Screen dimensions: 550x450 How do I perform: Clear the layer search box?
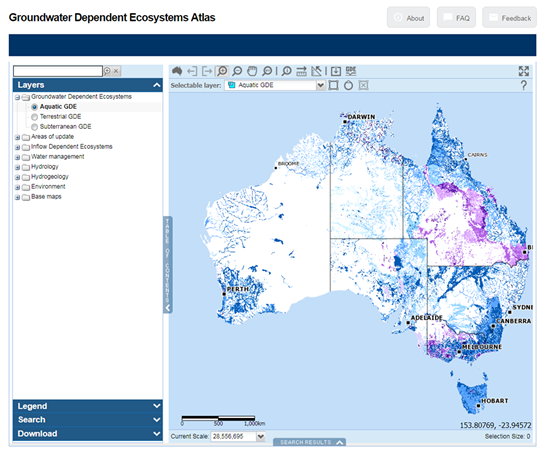tap(116, 71)
